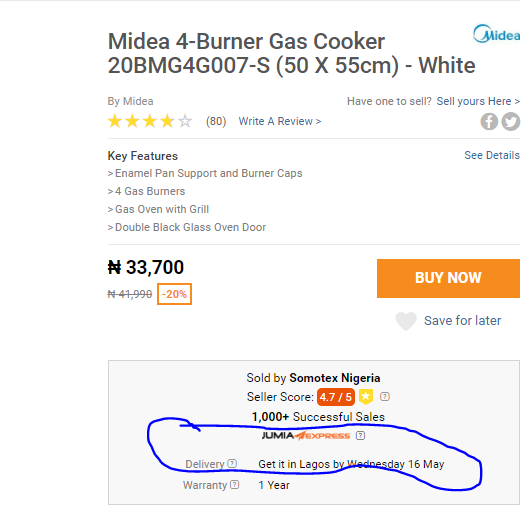
Task: Click the (80) reviews count
Action: [216, 121]
